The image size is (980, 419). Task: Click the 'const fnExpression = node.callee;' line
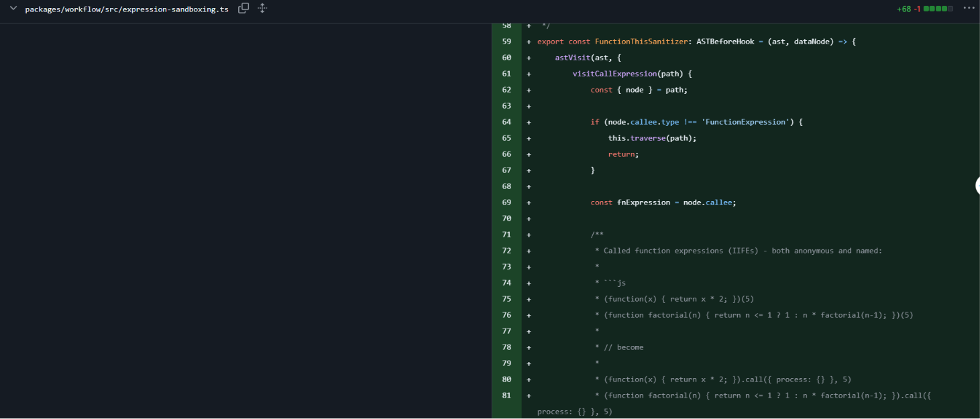point(663,202)
